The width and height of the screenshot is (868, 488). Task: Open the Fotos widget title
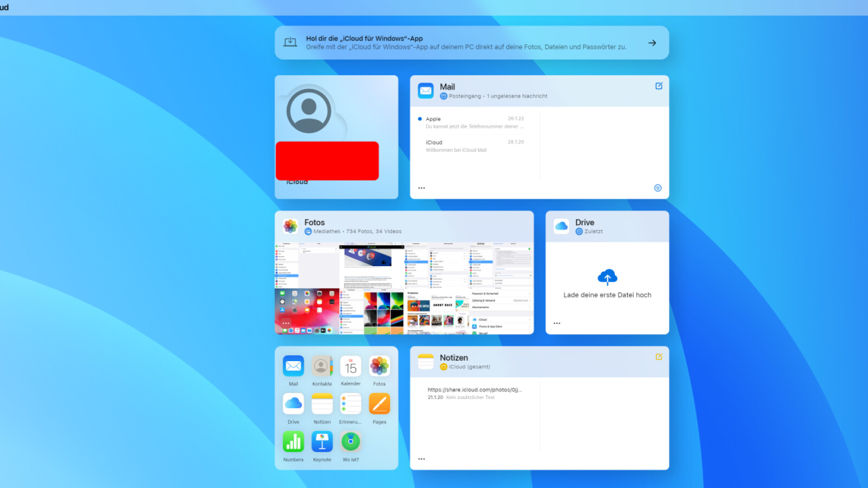pyautogui.click(x=315, y=222)
